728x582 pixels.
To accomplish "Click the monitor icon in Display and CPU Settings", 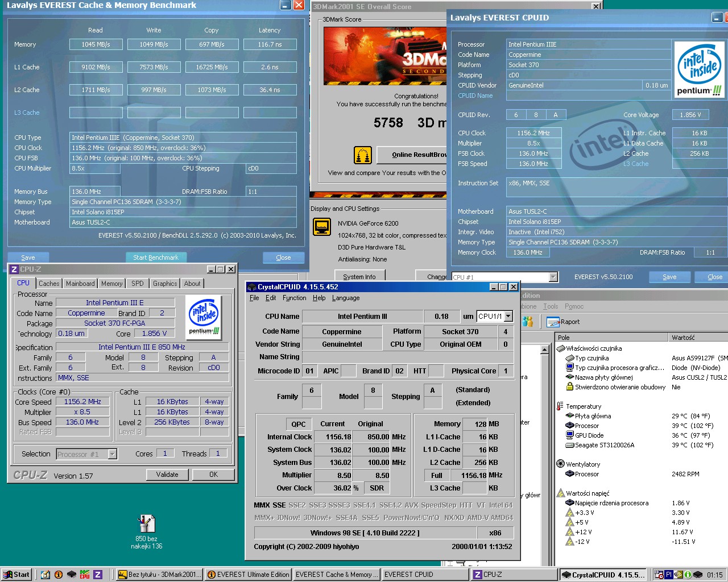I will (322, 227).
